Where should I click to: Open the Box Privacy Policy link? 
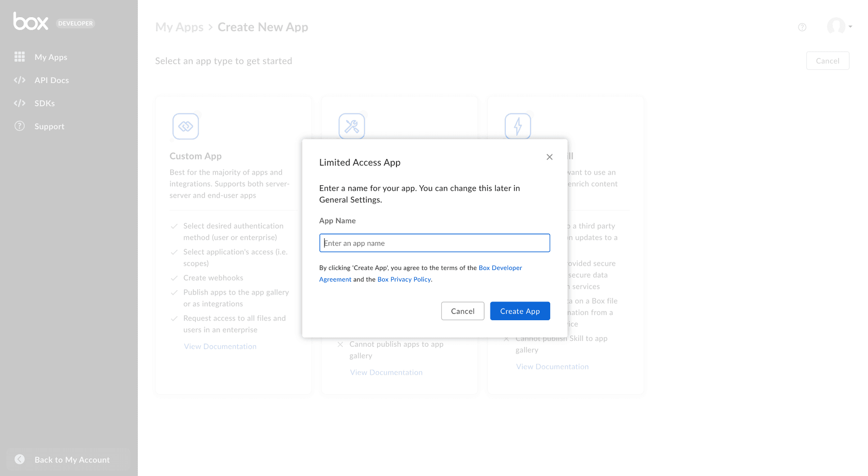[x=404, y=279]
